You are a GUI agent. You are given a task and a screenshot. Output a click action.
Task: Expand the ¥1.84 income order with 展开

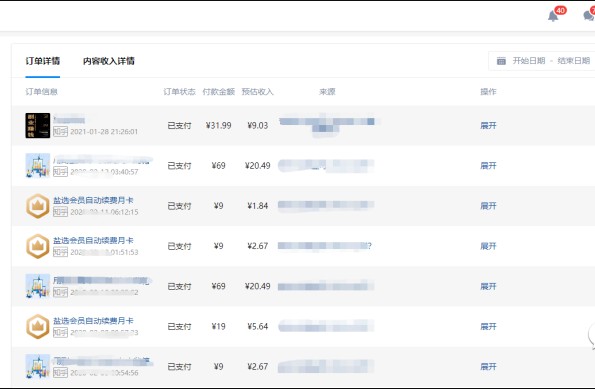pyautogui.click(x=488, y=206)
